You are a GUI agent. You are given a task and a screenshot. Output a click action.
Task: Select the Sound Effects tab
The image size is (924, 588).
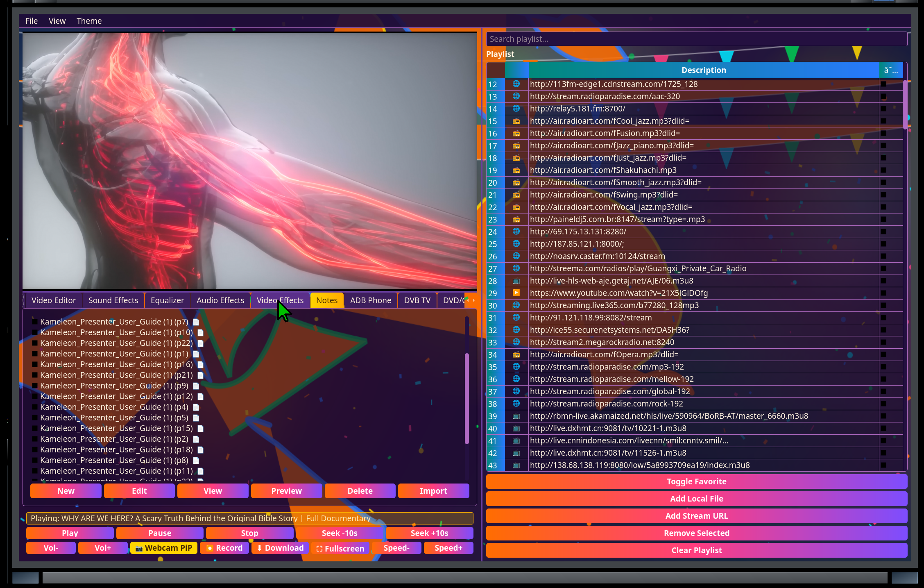tap(113, 300)
